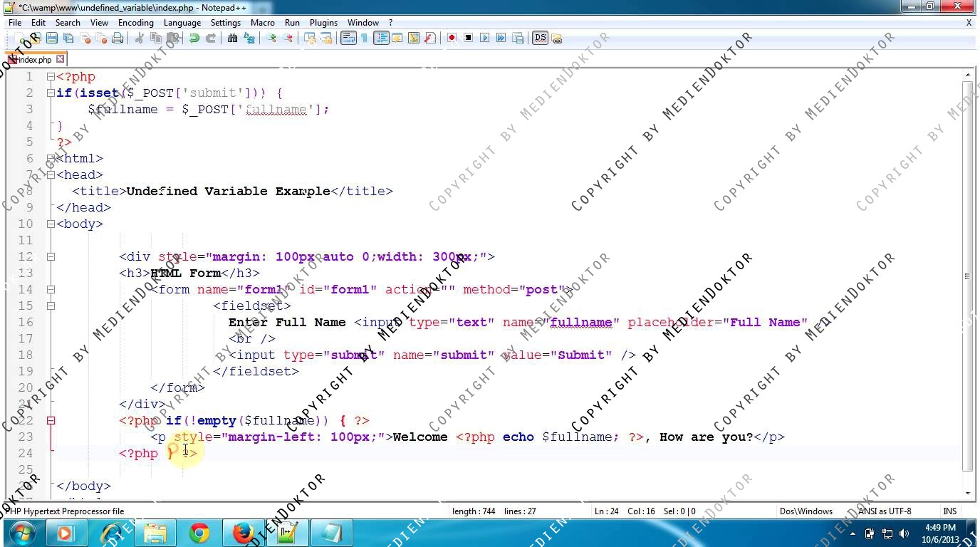Click the Cut scissors icon
This screenshot has width=980, height=547.
tap(140, 38)
